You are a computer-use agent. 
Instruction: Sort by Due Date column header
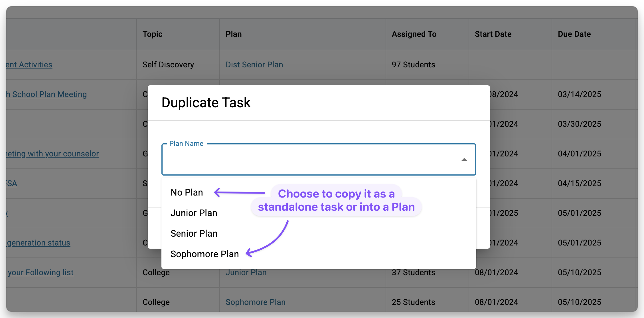click(x=574, y=34)
